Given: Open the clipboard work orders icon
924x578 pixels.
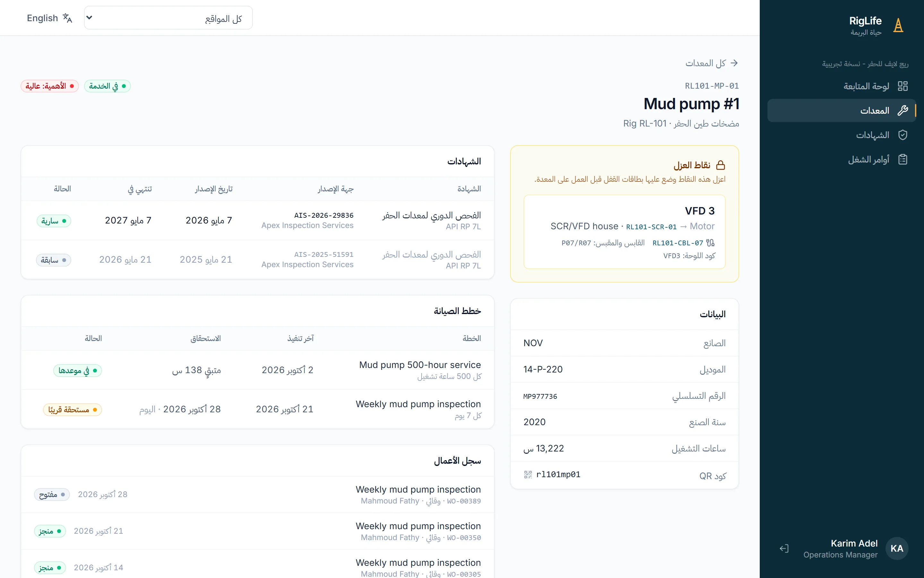Looking at the screenshot, I should tap(903, 159).
